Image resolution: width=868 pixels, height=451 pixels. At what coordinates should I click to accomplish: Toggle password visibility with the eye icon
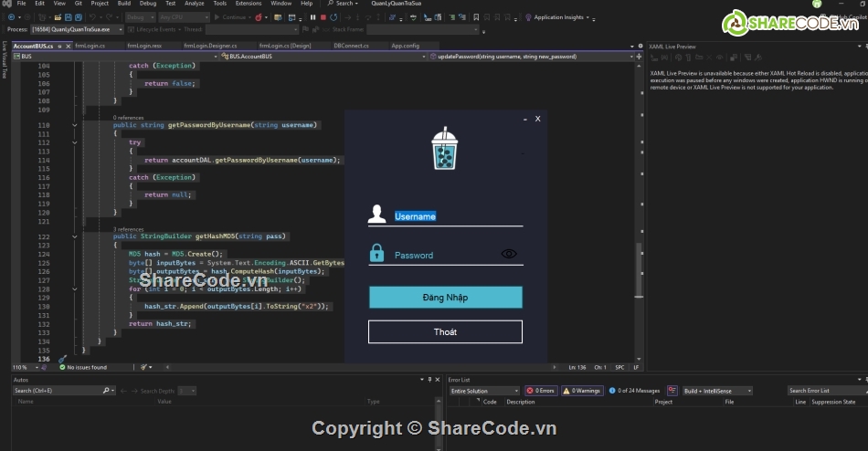[509, 254]
